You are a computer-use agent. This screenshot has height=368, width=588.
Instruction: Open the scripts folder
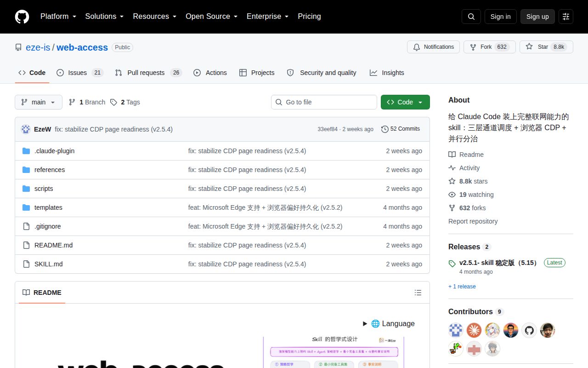[44, 189]
